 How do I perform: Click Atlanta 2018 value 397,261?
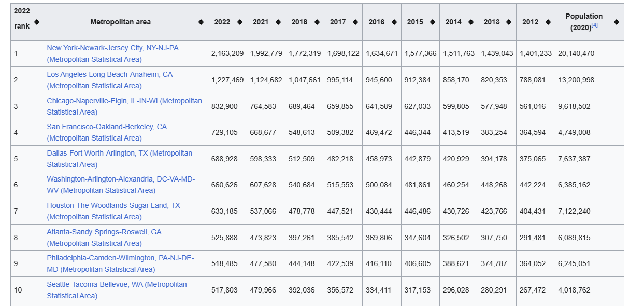click(x=302, y=238)
